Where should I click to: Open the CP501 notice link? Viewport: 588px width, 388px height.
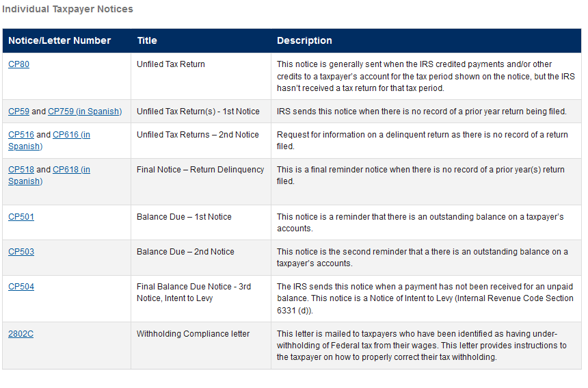pos(21,217)
